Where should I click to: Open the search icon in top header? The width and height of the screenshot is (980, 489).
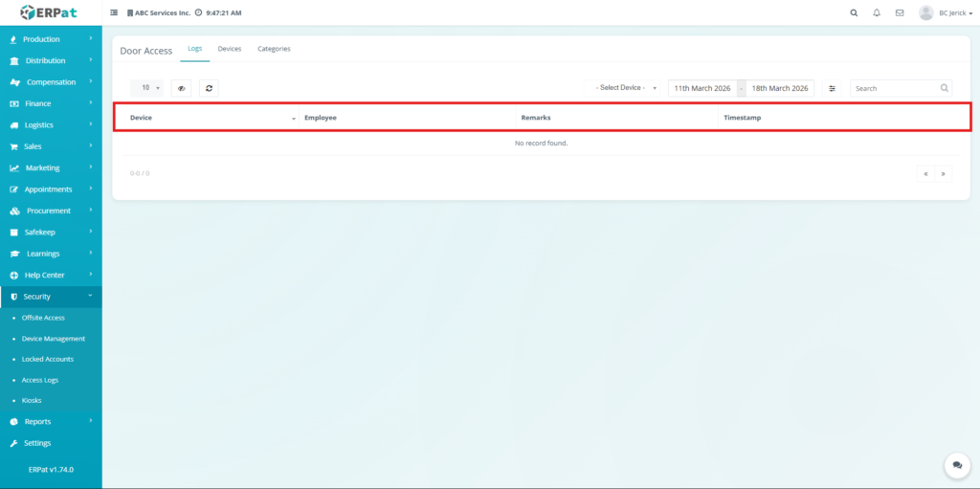click(x=854, y=13)
